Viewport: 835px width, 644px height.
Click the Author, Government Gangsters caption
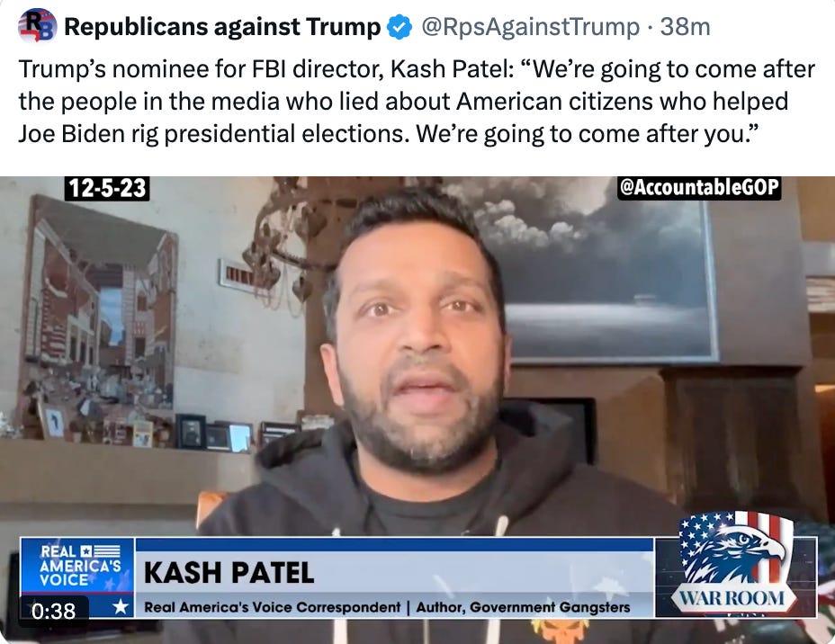tap(523, 607)
